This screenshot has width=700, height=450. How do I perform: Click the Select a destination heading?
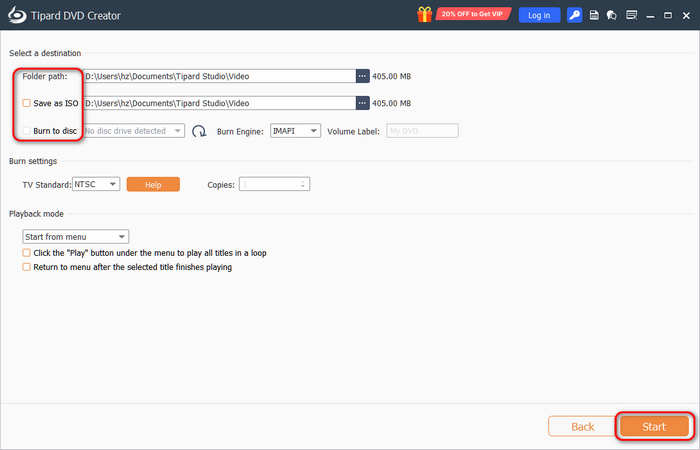click(x=45, y=53)
